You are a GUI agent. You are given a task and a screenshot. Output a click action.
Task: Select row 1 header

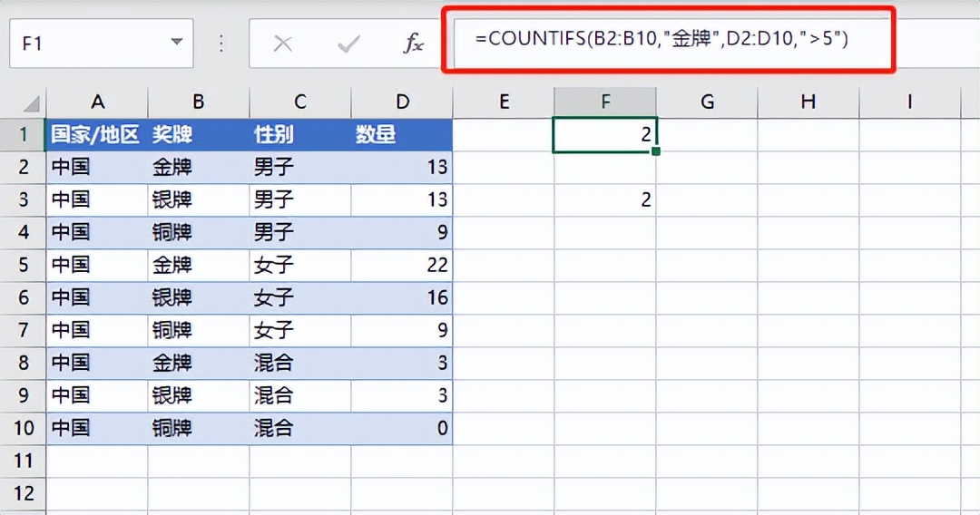tap(23, 134)
